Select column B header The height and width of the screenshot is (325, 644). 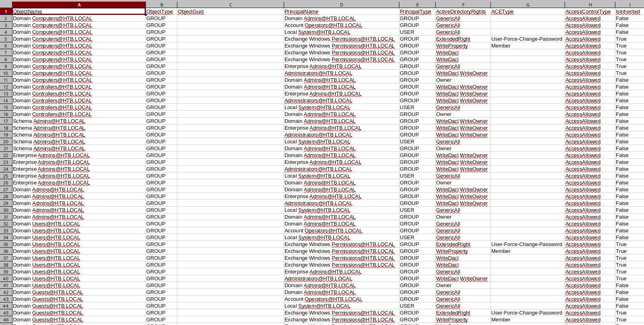pyautogui.click(x=162, y=5)
